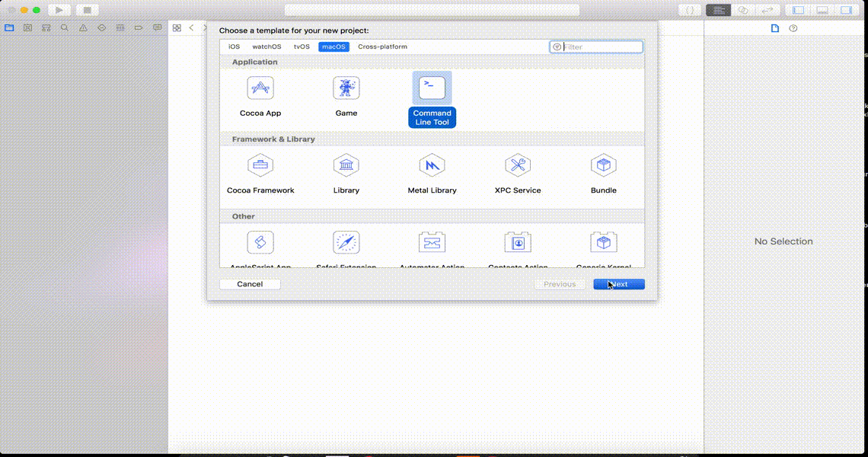Click the Stop button in toolbar
The image size is (868, 457).
pyautogui.click(x=87, y=10)
